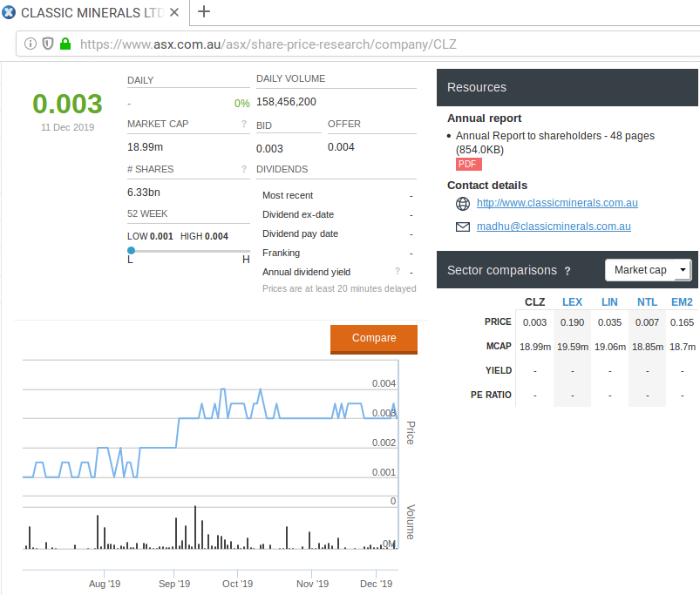Click the green secure connection padlock

[65, 44]
